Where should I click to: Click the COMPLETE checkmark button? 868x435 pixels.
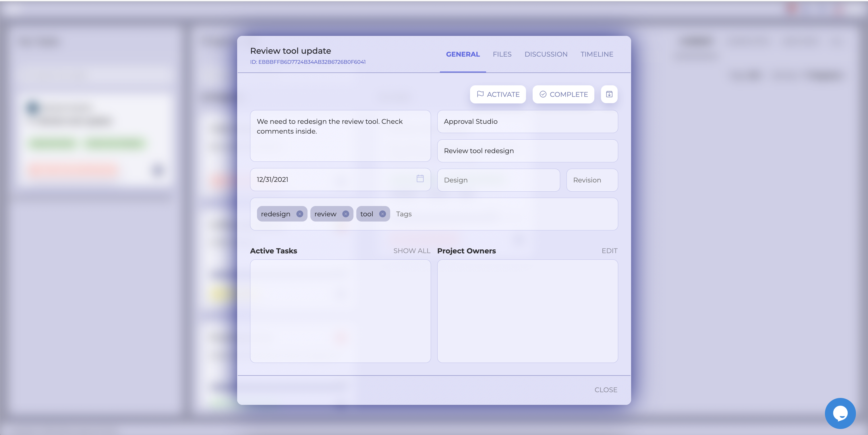click(x=563, y=95)
